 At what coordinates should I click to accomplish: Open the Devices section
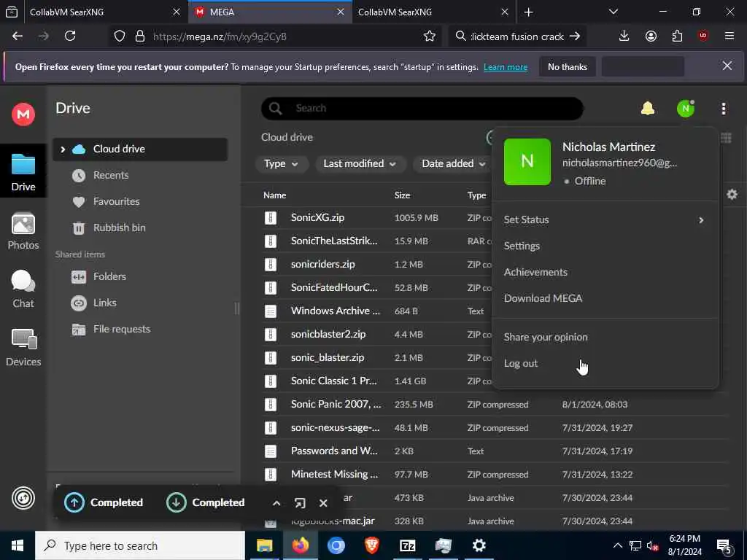[23, 348]
